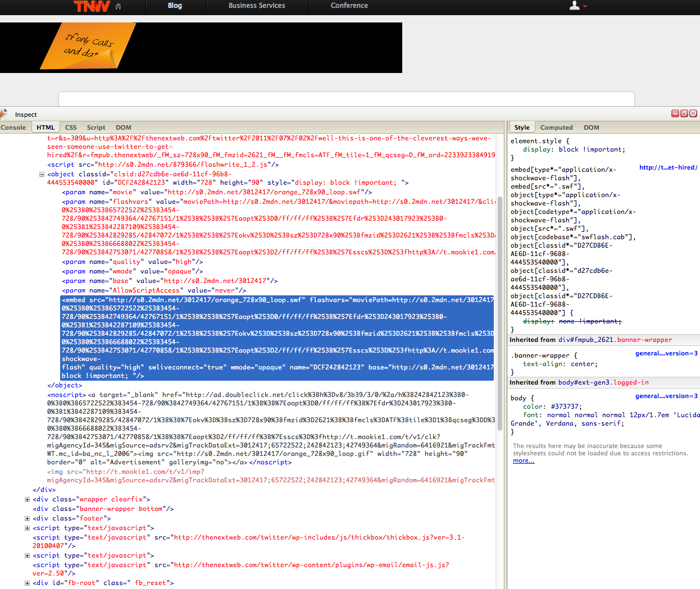700x589 pixels.
Task: Click the display: block !important property
Action: (x=574, y=149)
